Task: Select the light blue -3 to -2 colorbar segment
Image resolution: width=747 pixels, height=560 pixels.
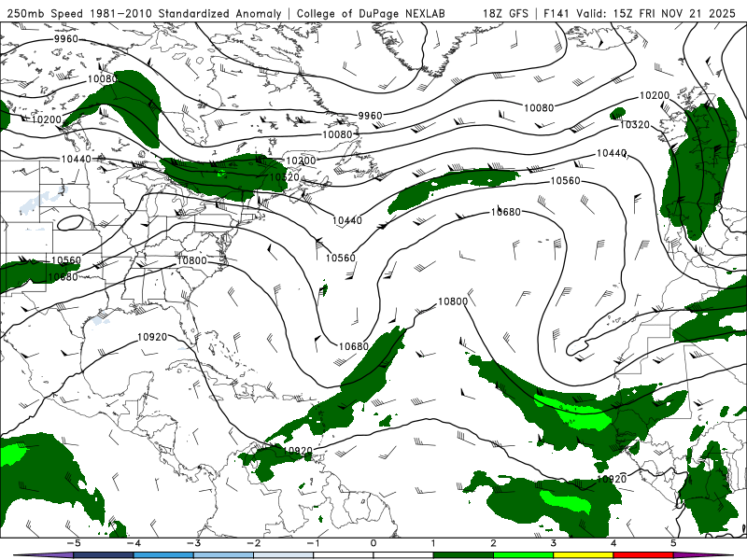Action: (223, 555)
